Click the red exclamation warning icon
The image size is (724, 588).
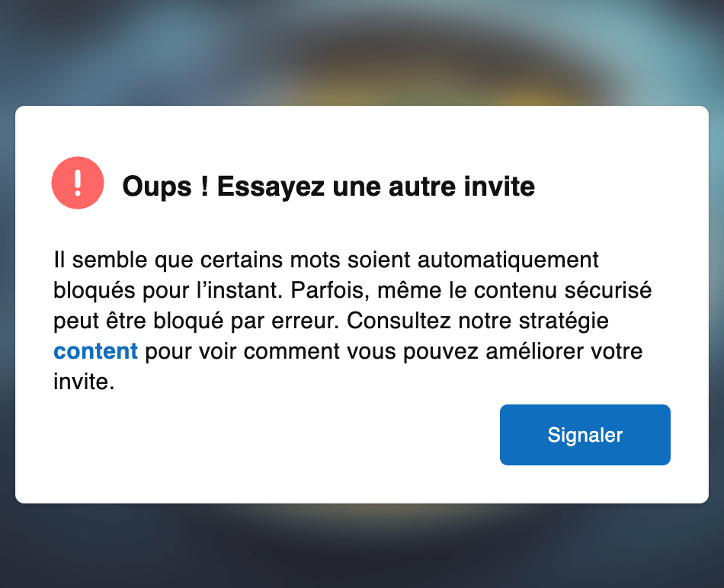pyautogui.click(x=77, y=183)
